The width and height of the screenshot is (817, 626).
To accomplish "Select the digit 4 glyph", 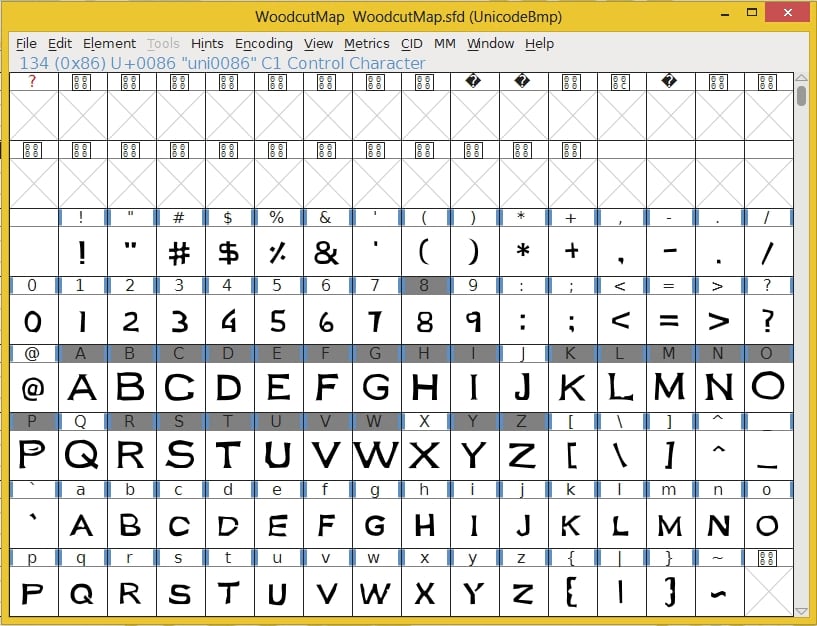I will (230, 320).
